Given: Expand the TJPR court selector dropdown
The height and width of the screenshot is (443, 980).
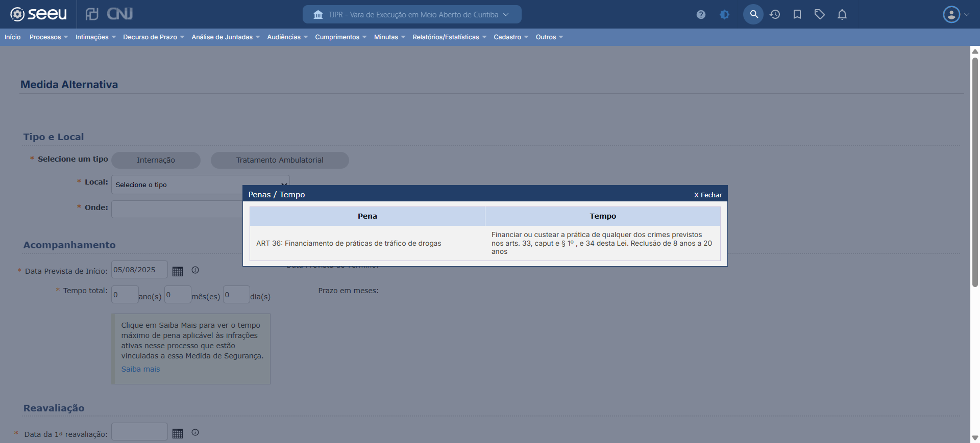Looking at the screenshot, I should pyautogui.click(x=412, y=14).
